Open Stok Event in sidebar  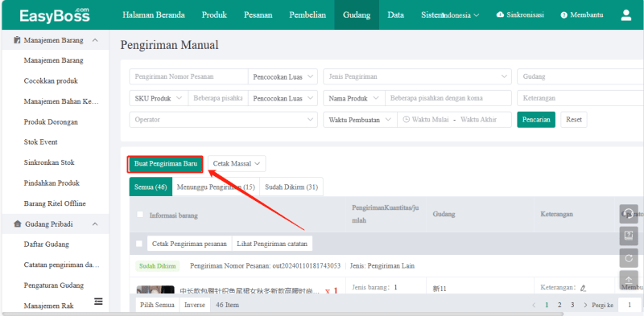tap(41, 142)
